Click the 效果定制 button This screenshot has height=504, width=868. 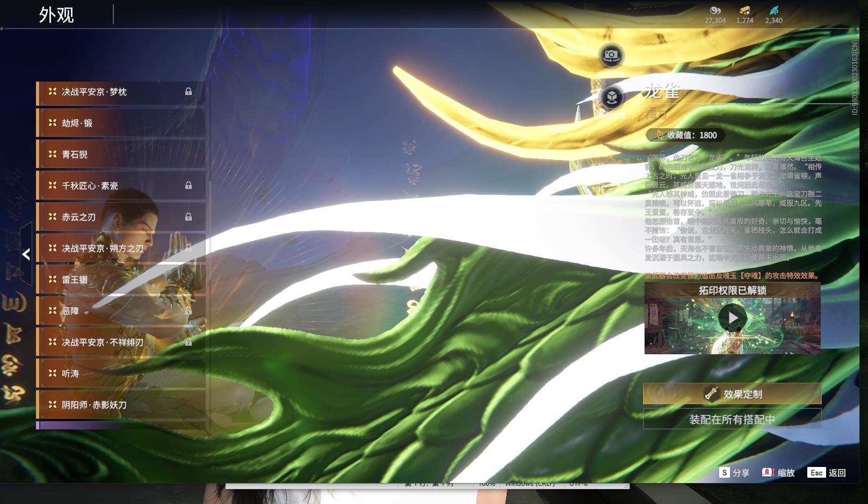pyautogui.click(x=732, y=394)
